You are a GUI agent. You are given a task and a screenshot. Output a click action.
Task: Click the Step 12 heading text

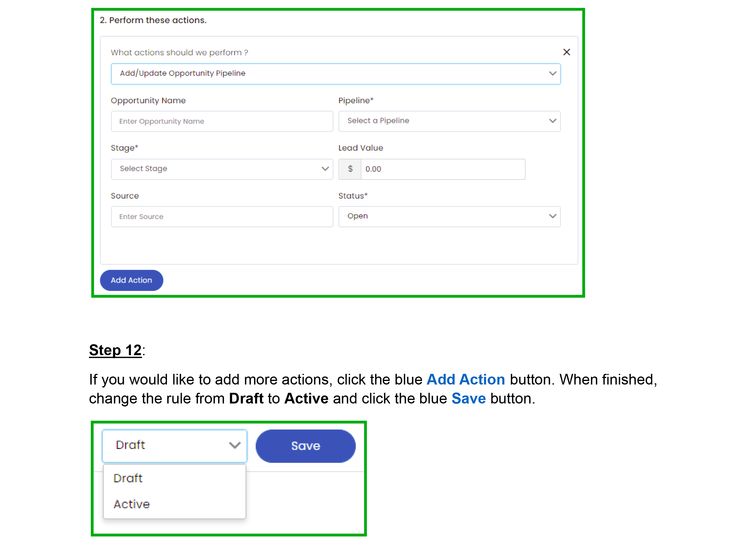tap(115, 350)
